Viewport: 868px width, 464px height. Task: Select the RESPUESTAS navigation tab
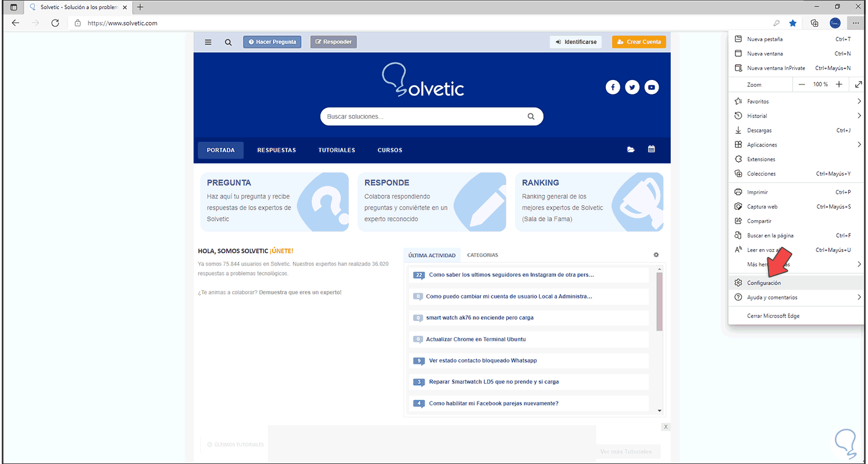277,150
